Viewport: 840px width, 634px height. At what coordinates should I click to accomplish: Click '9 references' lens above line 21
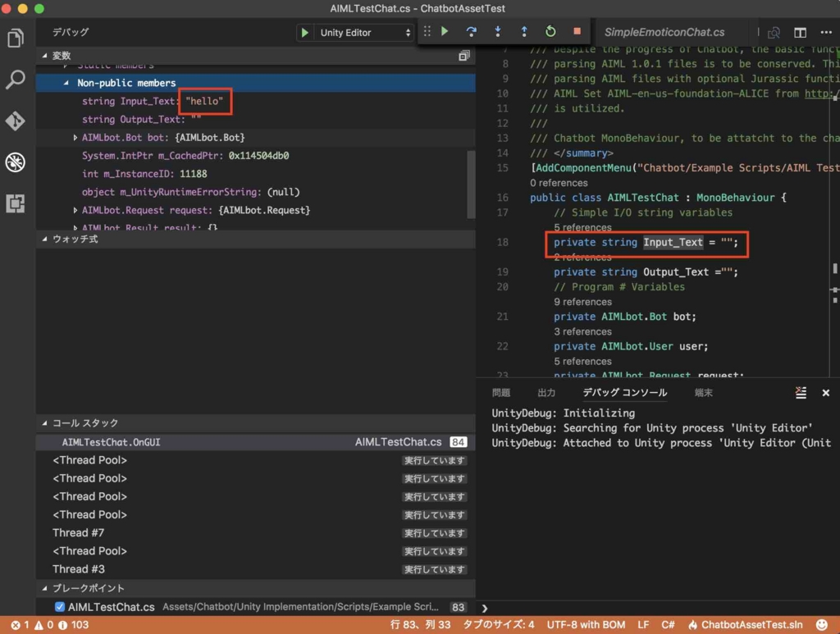pyautogui.click(x=582, y=302)
